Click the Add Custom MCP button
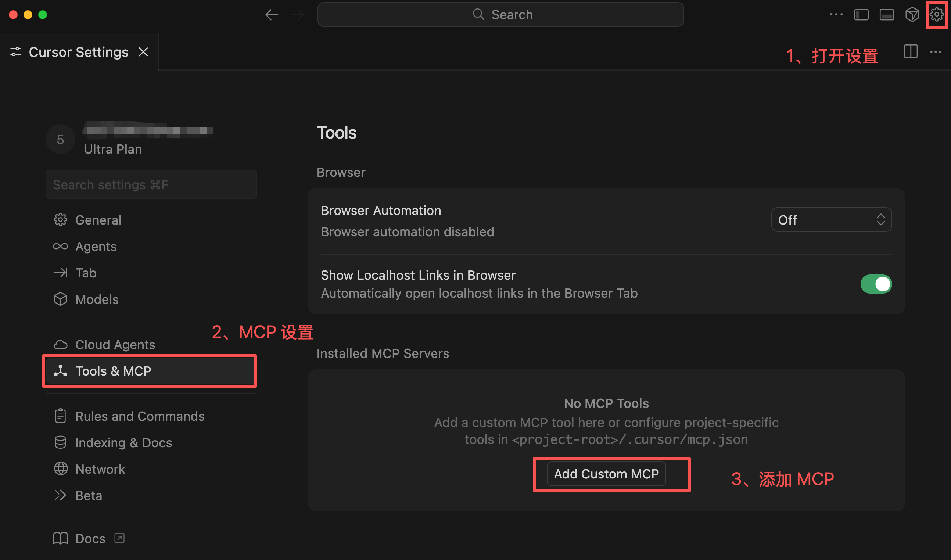Image resolution: width=951 pixels, height=560 pixels. pyautogui.click(x=606, y=474)
